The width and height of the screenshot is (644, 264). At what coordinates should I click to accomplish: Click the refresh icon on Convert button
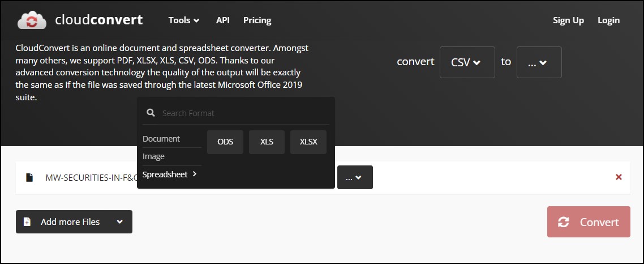tap(564, 222)
